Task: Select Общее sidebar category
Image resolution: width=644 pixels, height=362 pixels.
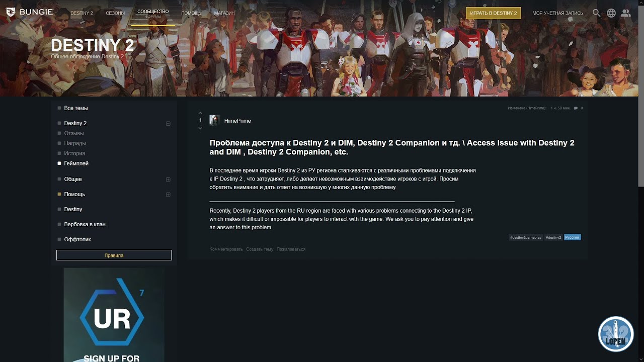Action: pos(73,179)
